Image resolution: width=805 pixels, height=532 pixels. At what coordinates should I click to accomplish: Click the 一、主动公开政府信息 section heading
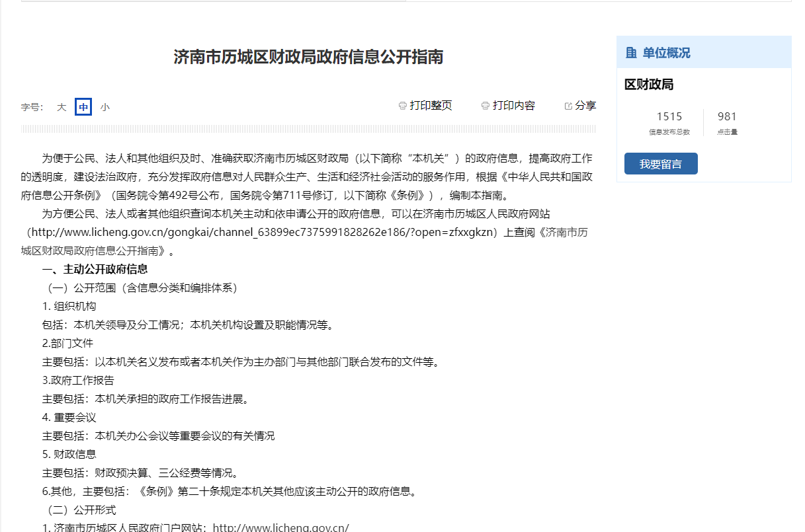point(95,269)
